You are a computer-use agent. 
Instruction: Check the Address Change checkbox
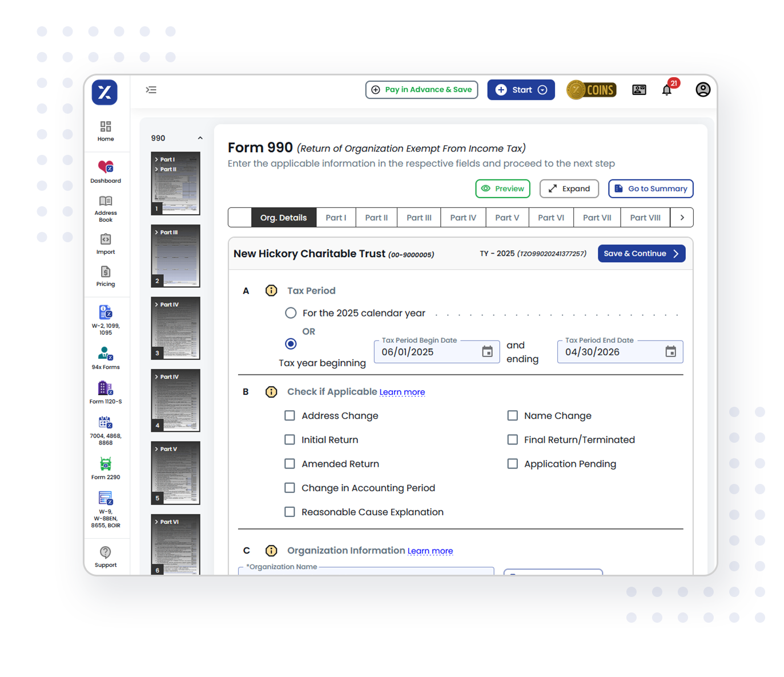290,415
